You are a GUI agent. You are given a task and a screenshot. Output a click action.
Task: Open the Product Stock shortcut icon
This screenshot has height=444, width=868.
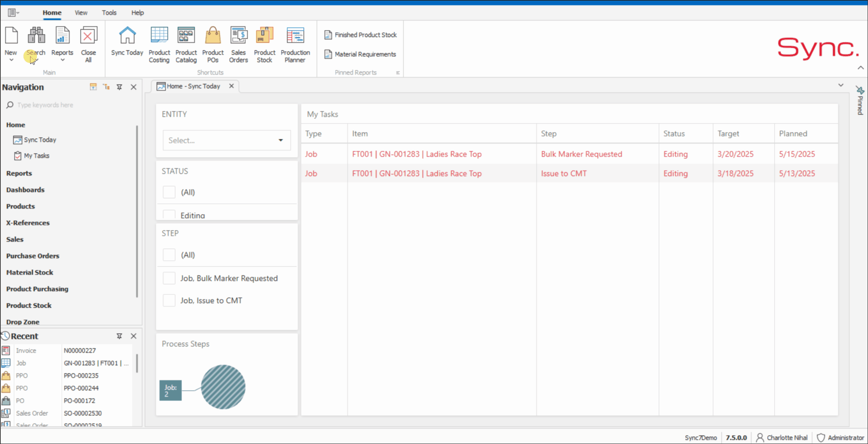point(265,36)
